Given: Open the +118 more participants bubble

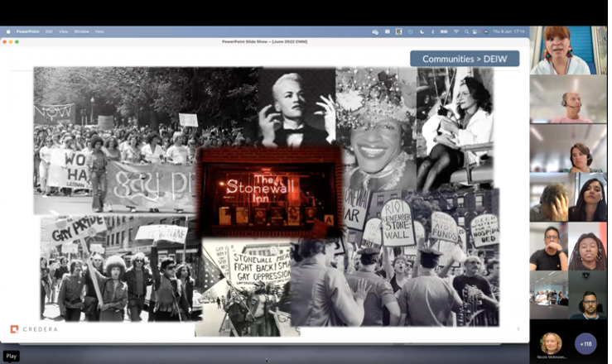Looking at the screenshot, I should pos(585,344).
